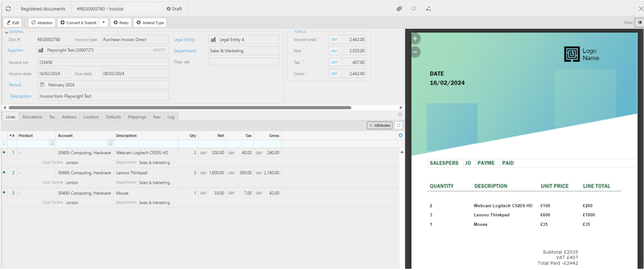The height and width of the screenshot is (270, 644).
Task: Switch to the Allocations tab
Action: [x=32, y=117]
